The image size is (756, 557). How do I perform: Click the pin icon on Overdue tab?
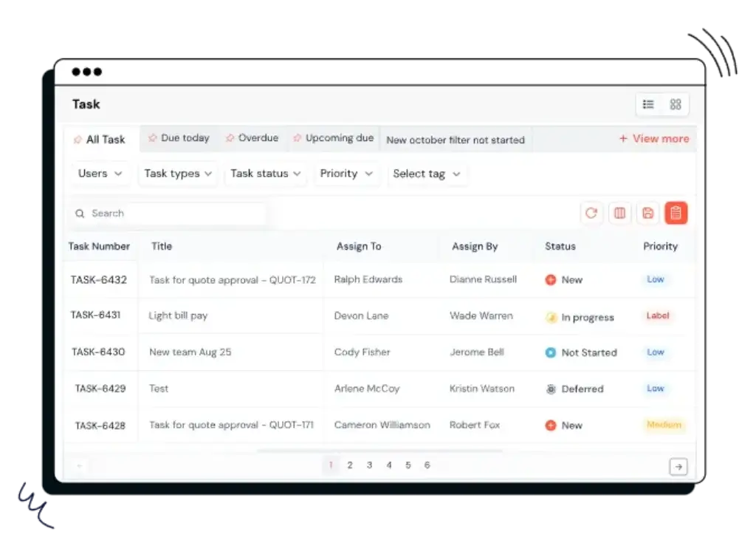point(230,138)
